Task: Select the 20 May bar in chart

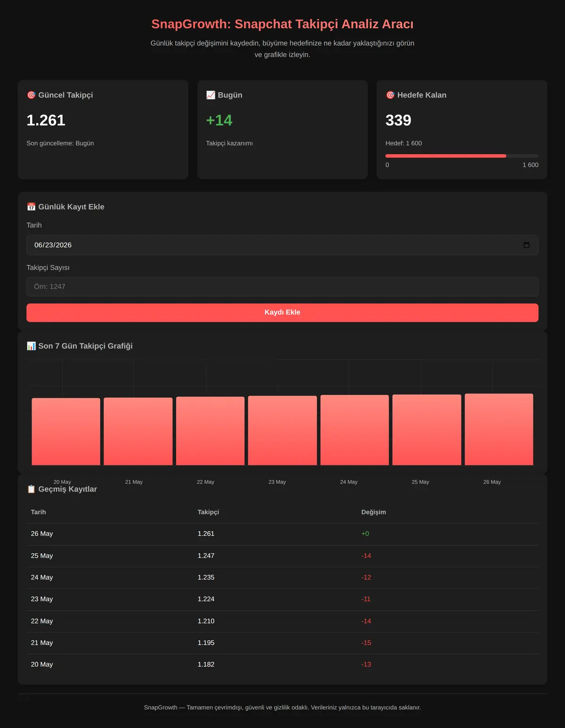Action: pyautogui.click(x=66, y=432)
